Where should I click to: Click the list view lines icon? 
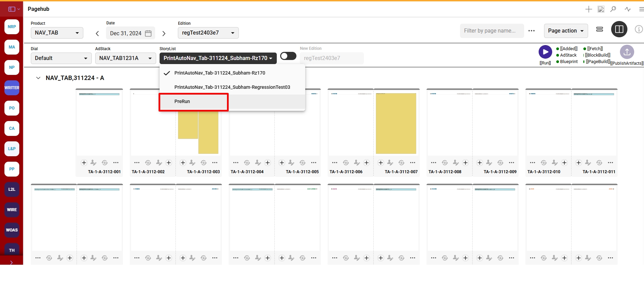pos(600,29)
